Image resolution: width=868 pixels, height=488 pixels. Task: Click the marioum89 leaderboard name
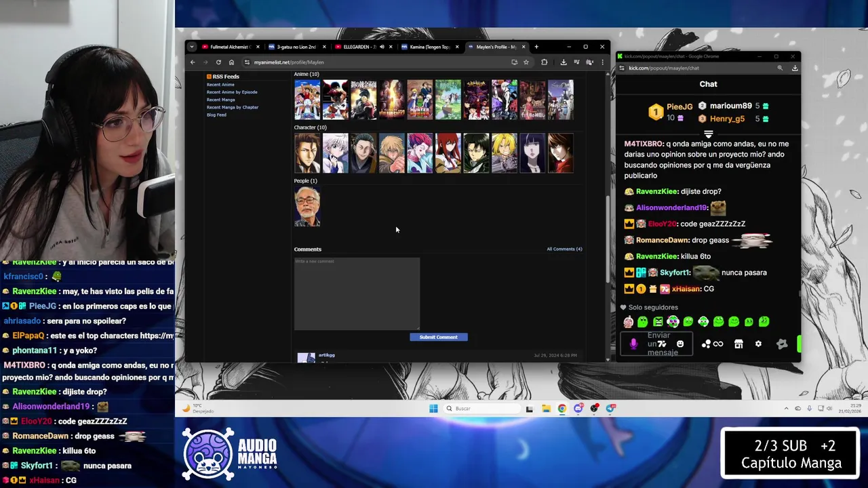pos(730,106)
